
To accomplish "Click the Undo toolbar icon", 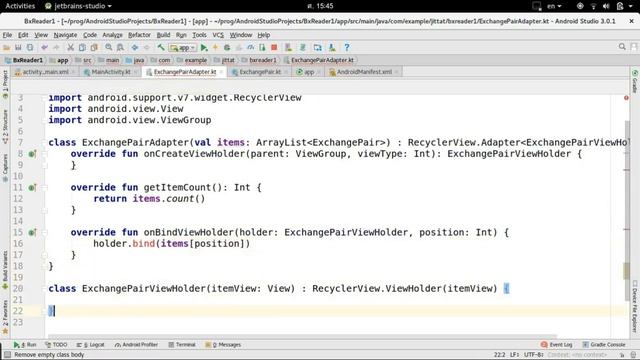I will coord(44,47).
